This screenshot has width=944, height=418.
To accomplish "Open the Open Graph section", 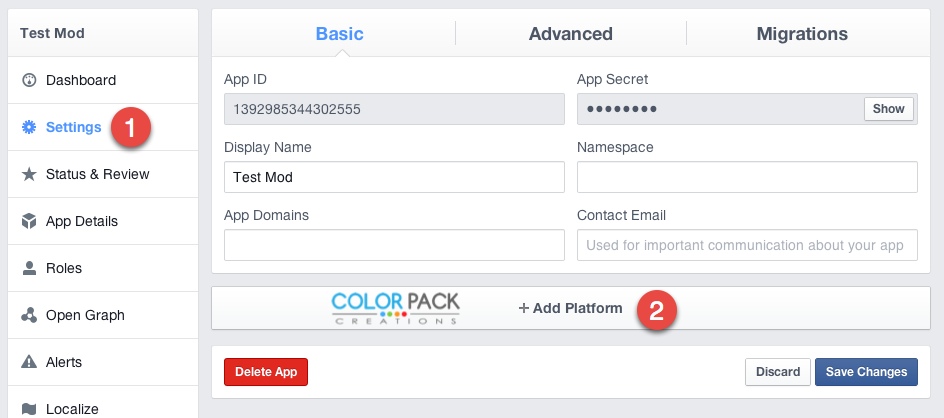I will coord(103,315).
